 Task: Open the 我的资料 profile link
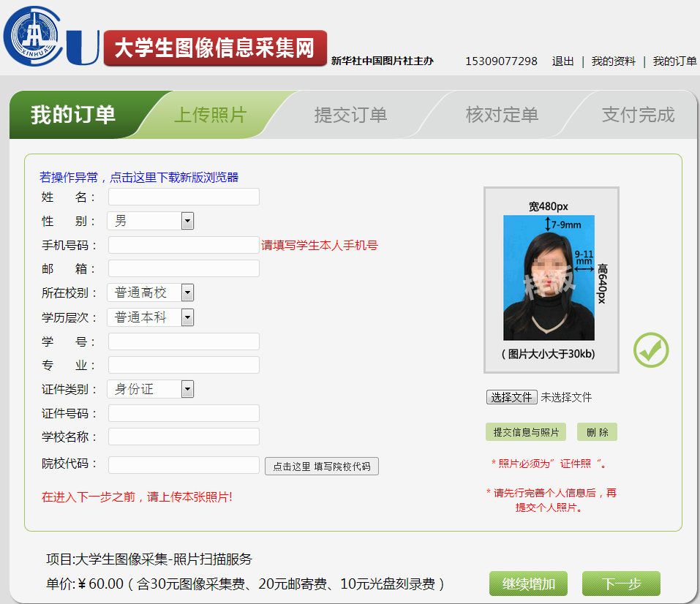click(613, 61)
